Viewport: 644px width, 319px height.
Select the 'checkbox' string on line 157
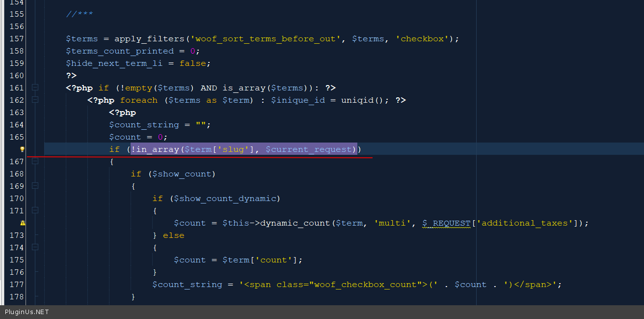tap(422, 39)
